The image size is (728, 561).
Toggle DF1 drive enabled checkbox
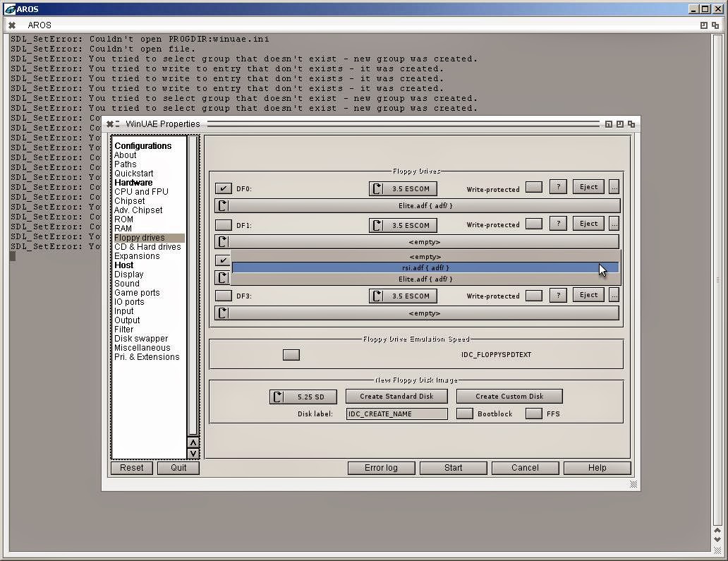[224, 225]
